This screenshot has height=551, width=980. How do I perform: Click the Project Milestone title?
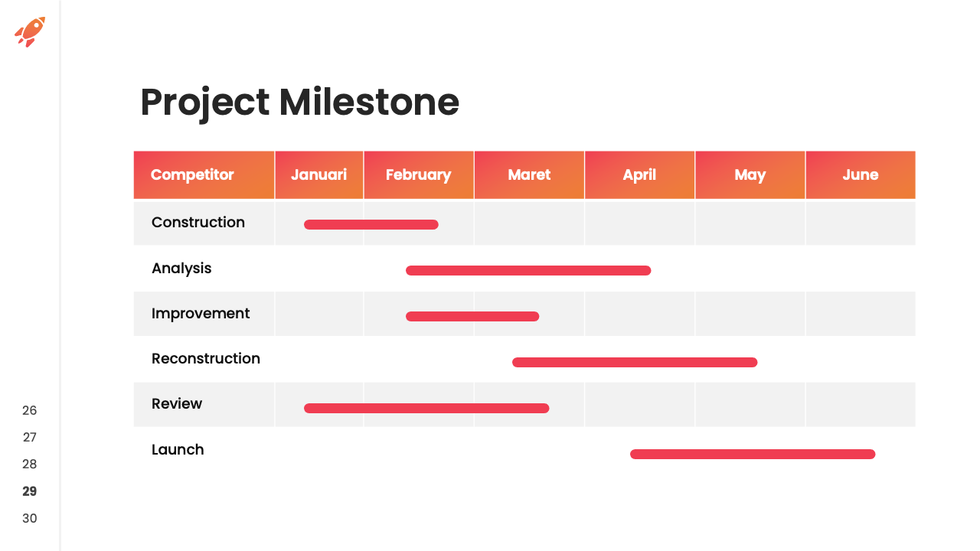[x=299, y=103]
